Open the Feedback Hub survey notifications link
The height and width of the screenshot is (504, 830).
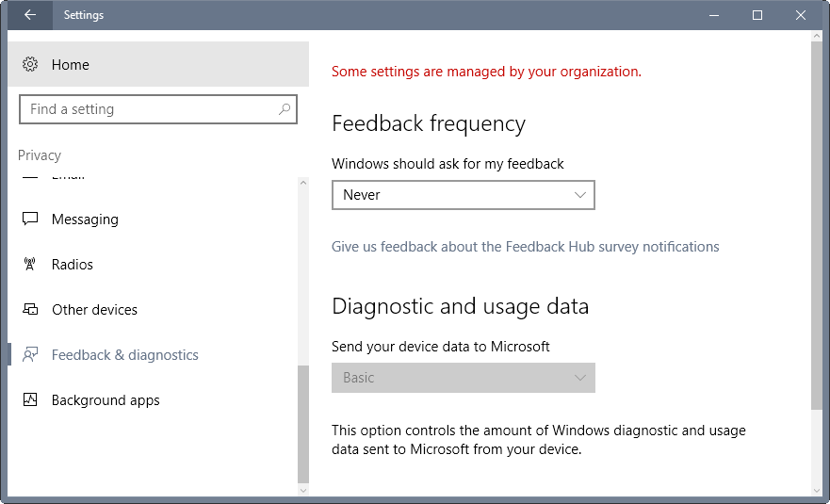point(525,247)
